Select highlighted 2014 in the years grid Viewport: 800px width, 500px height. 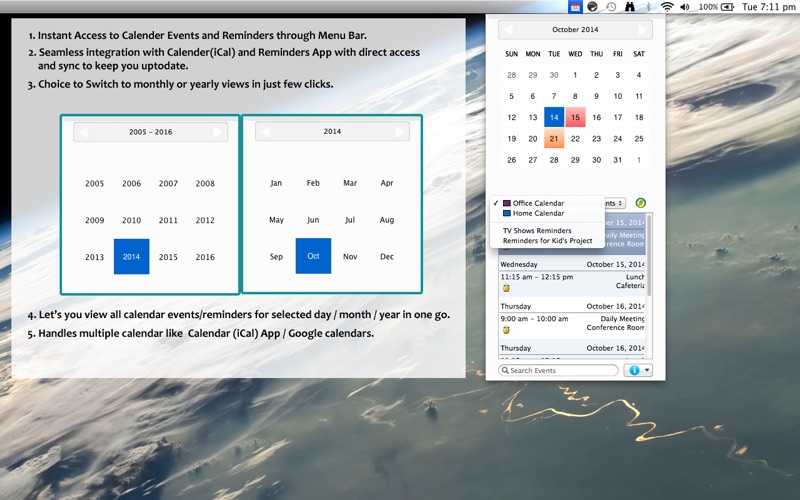click(132, 257)
